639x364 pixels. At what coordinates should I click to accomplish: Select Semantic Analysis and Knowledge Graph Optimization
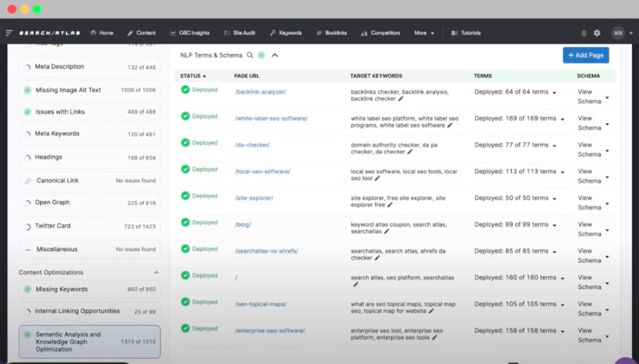90,342
